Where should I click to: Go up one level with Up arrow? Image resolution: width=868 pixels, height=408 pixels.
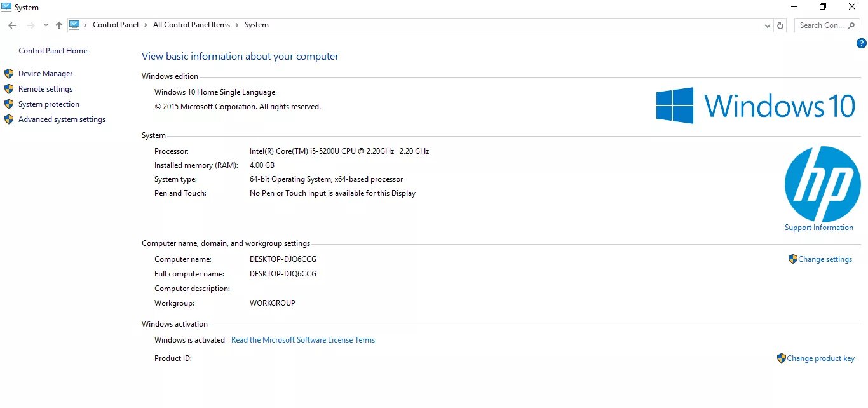(x=59, y=25)
